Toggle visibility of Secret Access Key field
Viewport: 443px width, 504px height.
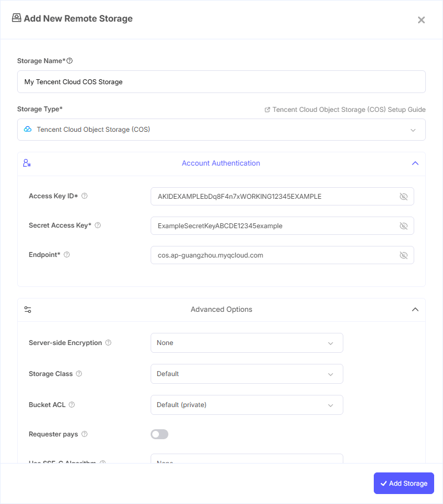[403, 226]
